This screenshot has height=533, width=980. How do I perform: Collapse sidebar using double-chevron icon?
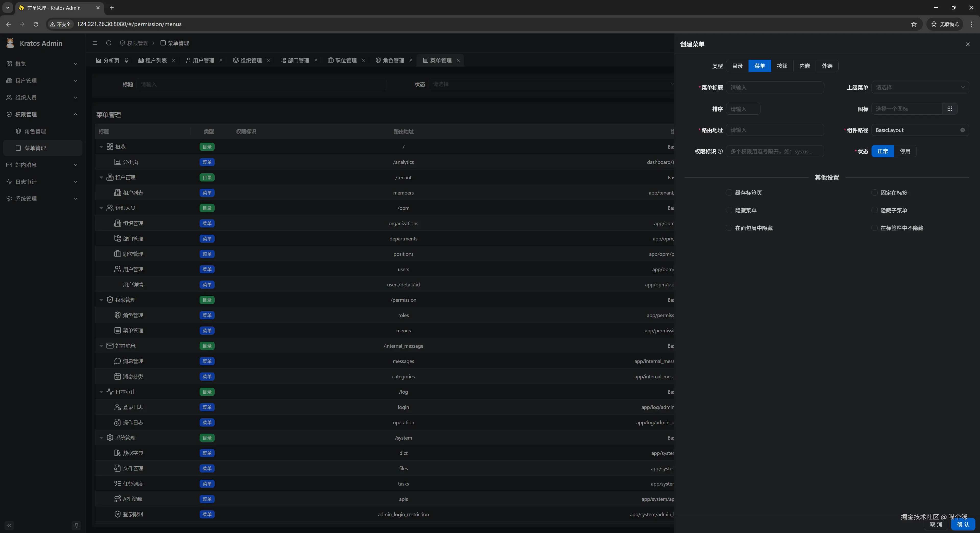point(9,525)
